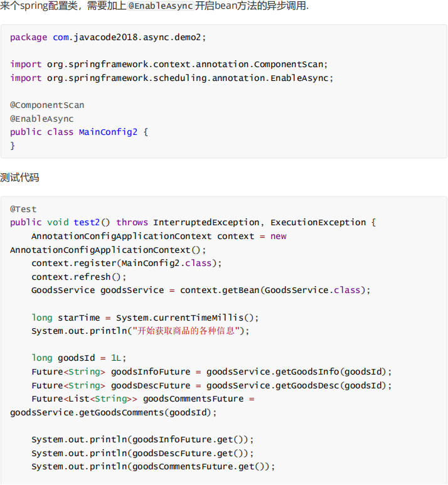Click the @EnableAsync annotation above the class
This screenshot has width=448, height=485.
(42, 119)
